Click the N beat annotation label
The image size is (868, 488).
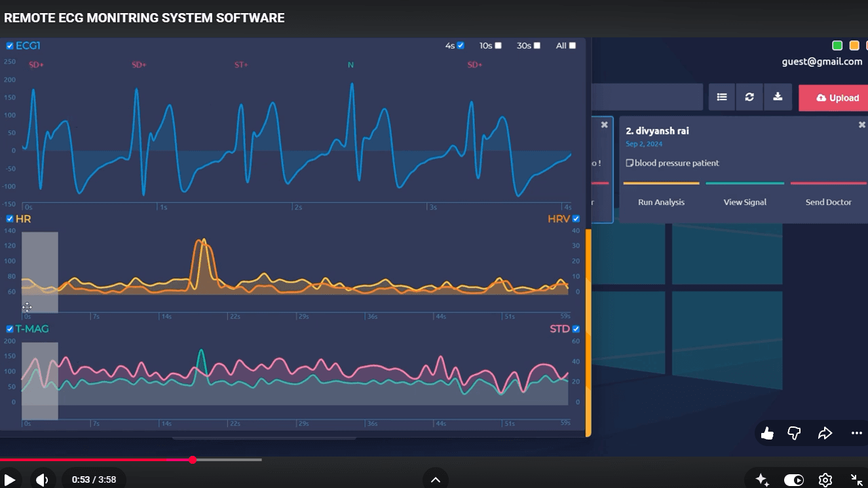pyautogui.click(x=350, y=65)
